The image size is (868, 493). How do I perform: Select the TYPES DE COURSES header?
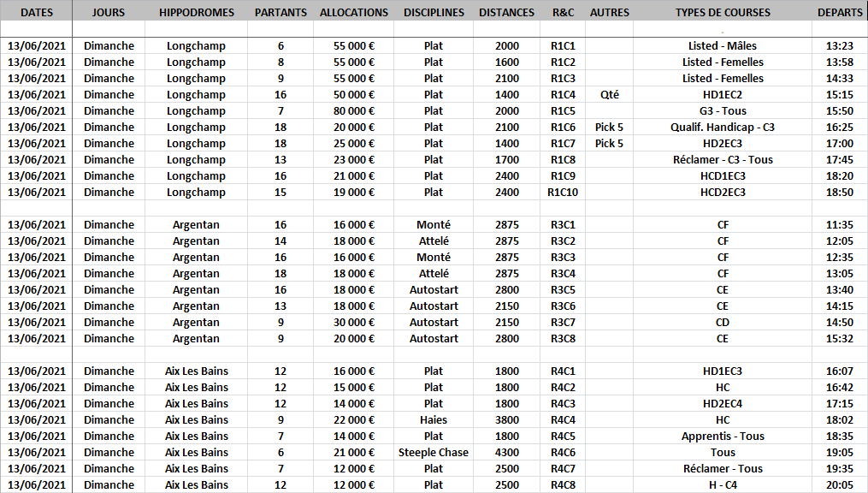(x=723, y=12)
